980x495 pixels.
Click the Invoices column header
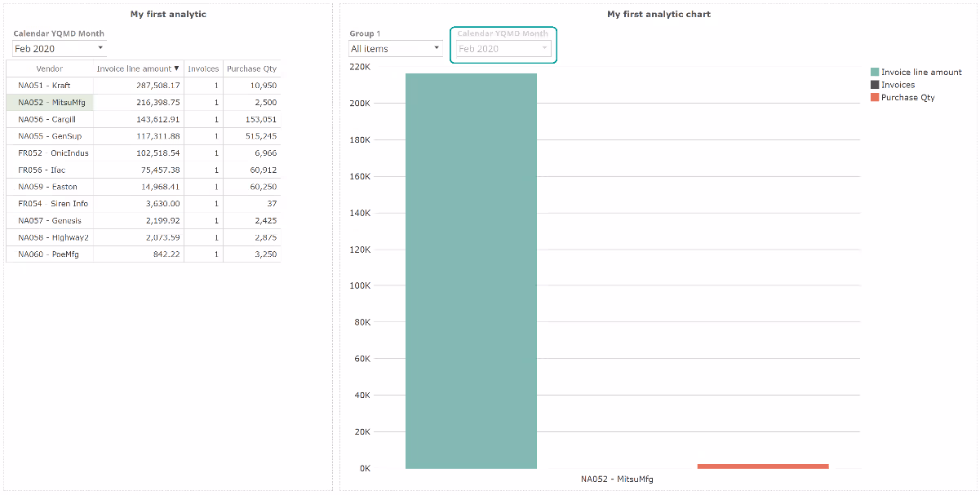click(x=203, y=69)
